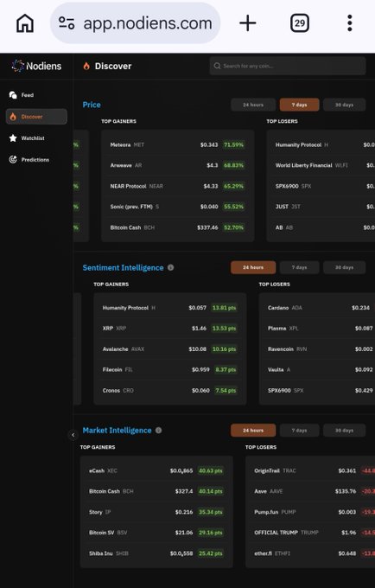This screenshot has width=375, height=588.
Task: Select 30 days for Price
Action: click(344, 105)
